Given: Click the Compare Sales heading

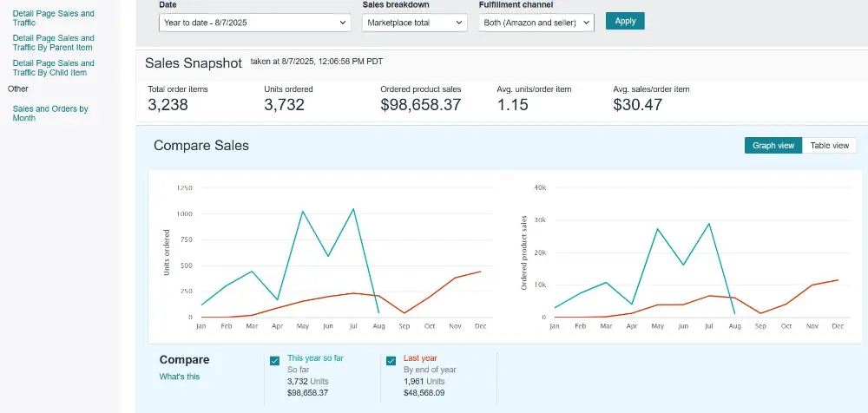Looking at the screenshot, I should pos(201,146).
